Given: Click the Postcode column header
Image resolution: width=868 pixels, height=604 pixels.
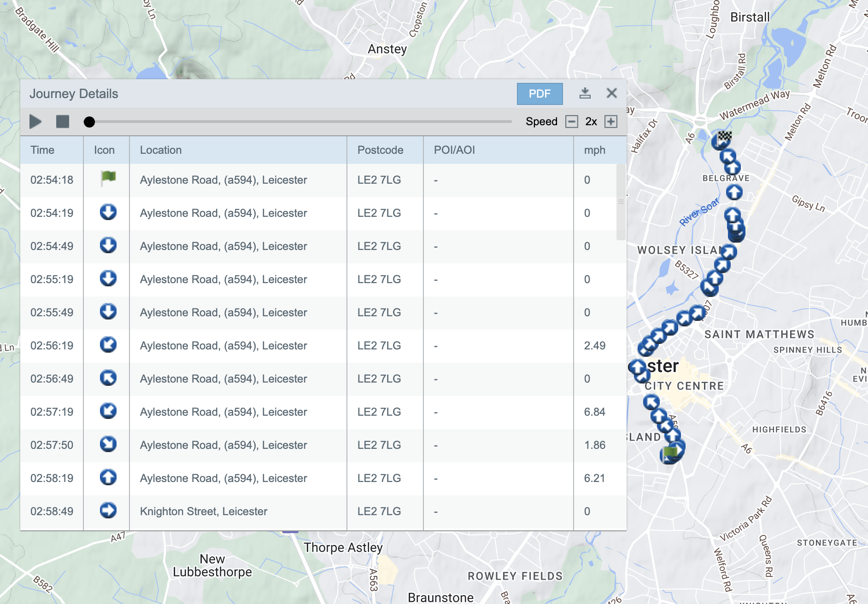Looking at the screenshot, I should click(380, 150).
